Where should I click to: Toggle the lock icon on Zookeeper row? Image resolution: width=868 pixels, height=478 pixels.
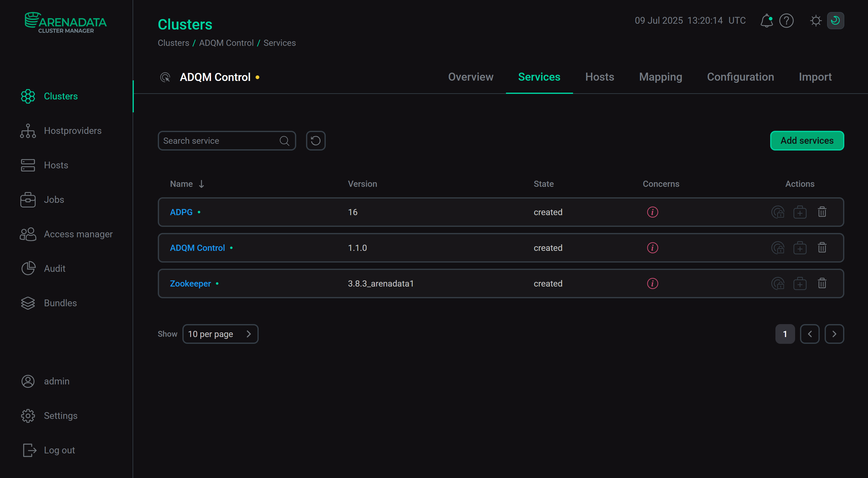[x=778, y=283]
